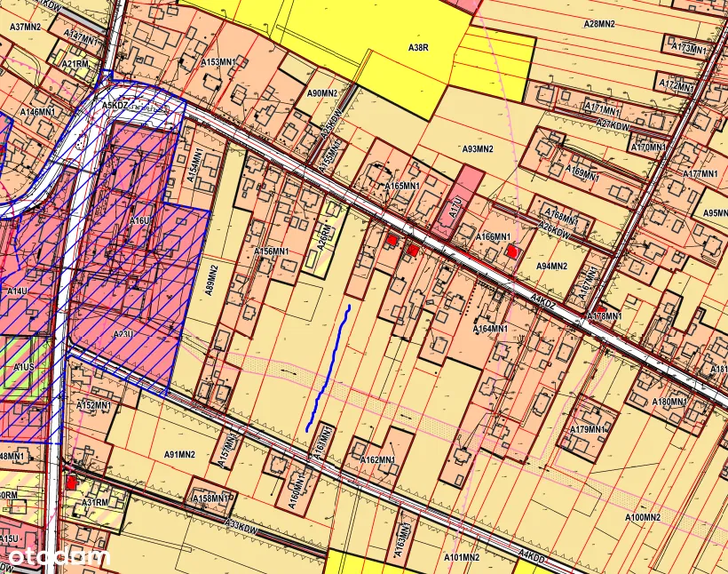Select the A100MN2 zone label
Screen dimensions: 728x574
644,517
